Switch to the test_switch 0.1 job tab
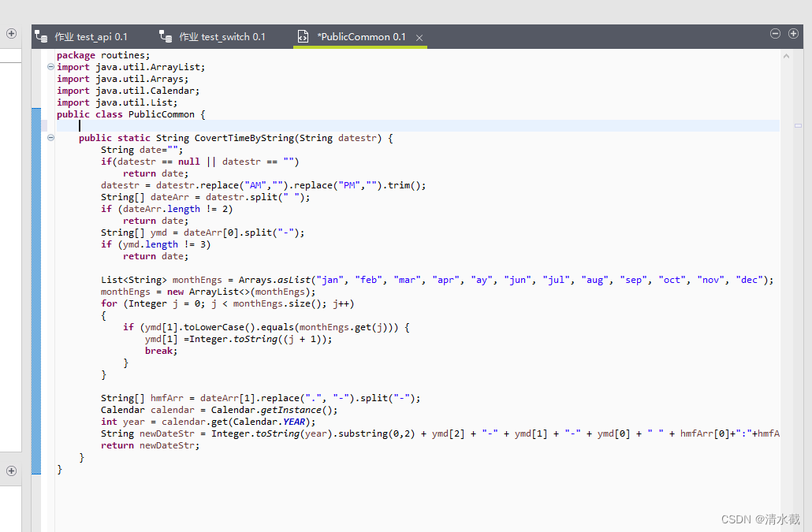 (212, 37)
